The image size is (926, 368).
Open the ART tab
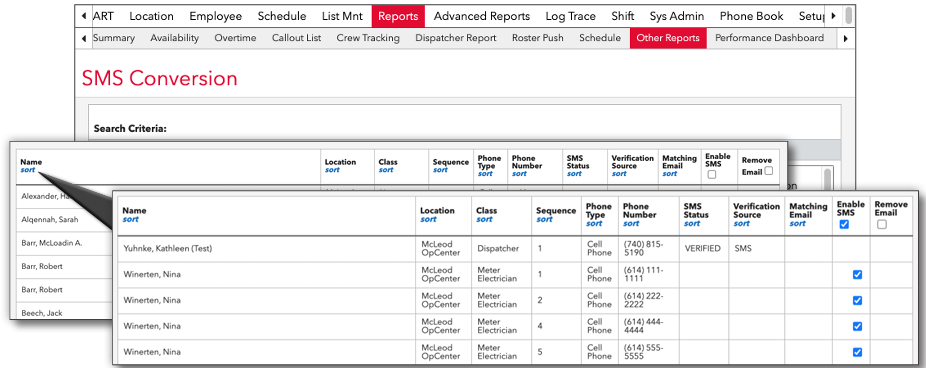103,16
